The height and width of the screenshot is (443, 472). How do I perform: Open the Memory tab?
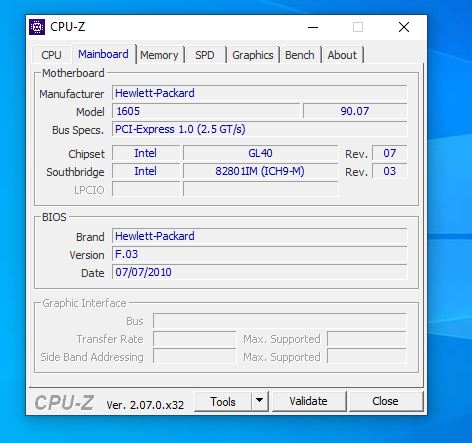(159, 55)
